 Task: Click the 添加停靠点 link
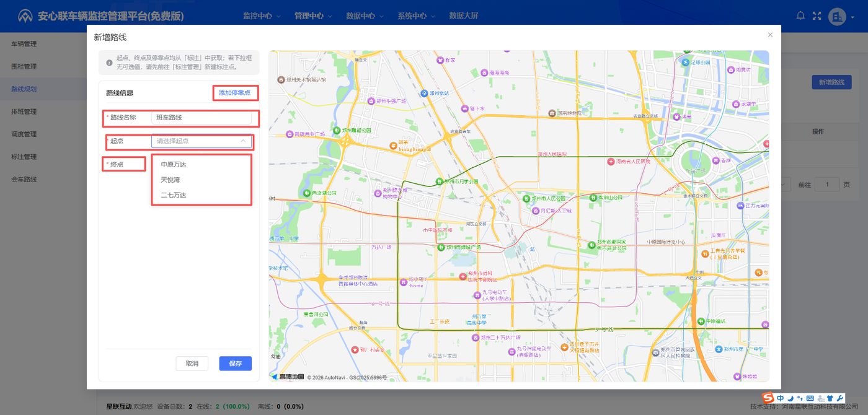tap(234, 93)
